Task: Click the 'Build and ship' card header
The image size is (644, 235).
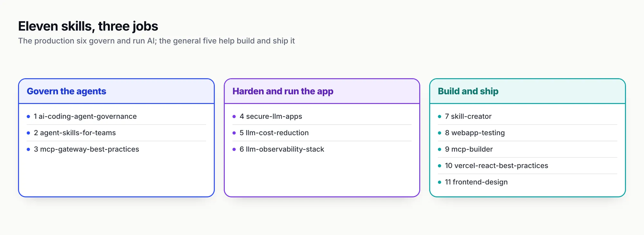Action: [527, 91]
